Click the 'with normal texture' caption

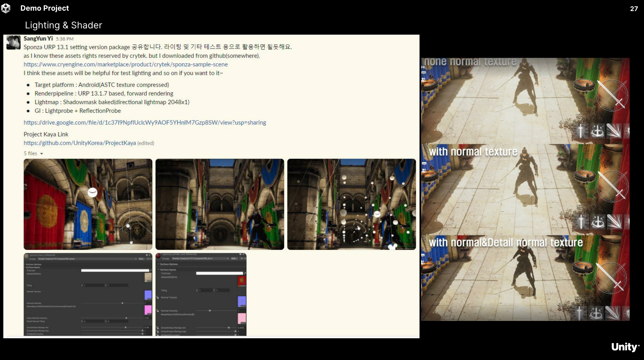tap(473, 152)
